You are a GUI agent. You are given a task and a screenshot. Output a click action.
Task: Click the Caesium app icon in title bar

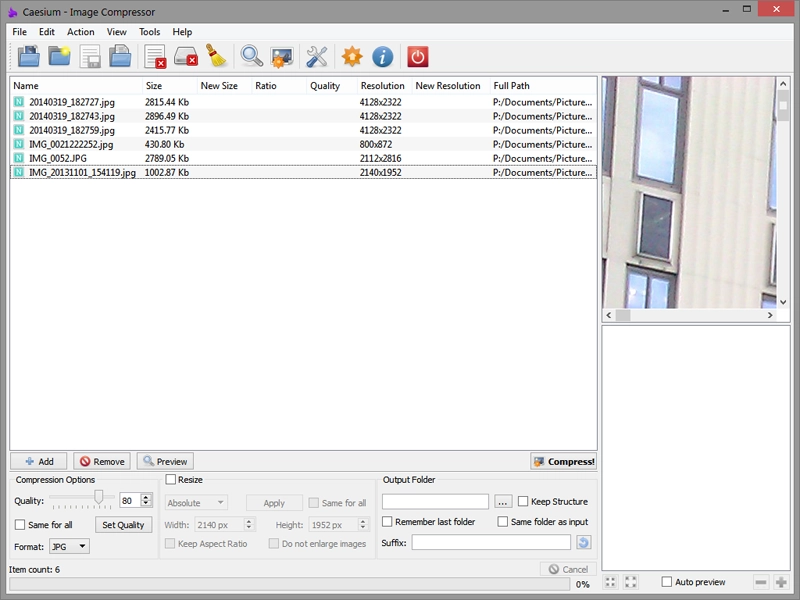[13, 12]
